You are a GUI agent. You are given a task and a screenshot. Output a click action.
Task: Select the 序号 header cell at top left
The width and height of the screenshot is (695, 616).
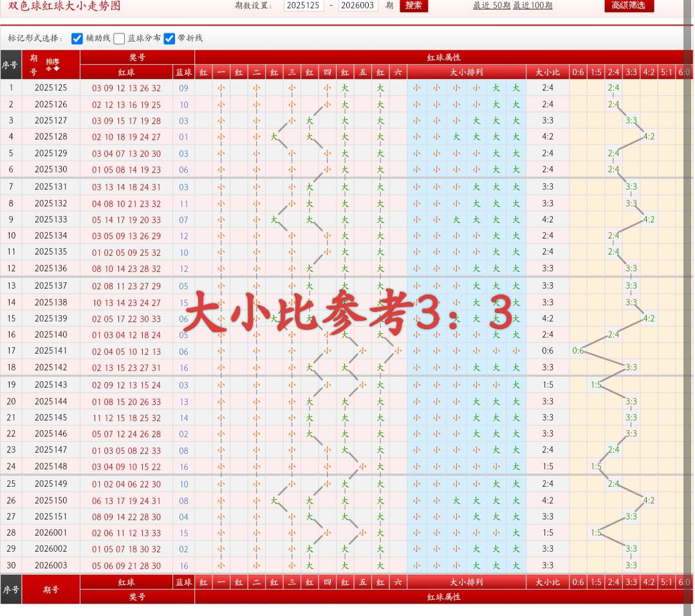[10, 65]
